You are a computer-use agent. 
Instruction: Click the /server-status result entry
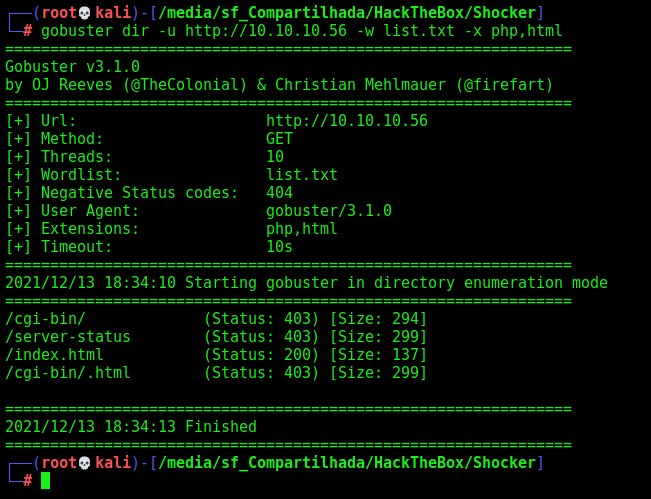[68, 337]
